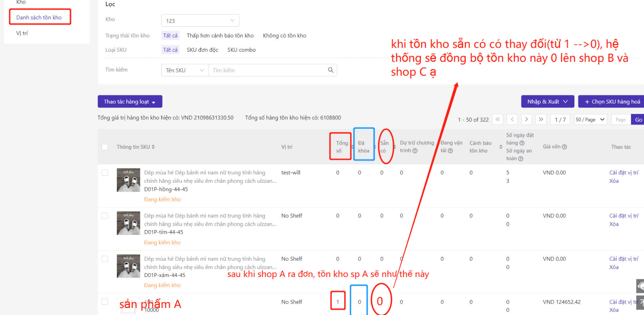The height and width of the screenshot is (315, 644).
Task: Click help icon beside Giá vốn
Action: coord(564,147)
